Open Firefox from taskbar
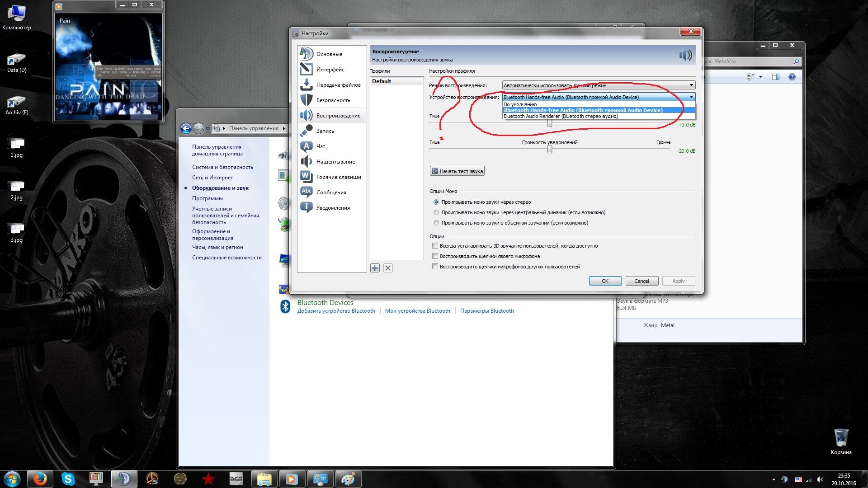The height and width of the screenshot is (488, 868). point(40,479)
